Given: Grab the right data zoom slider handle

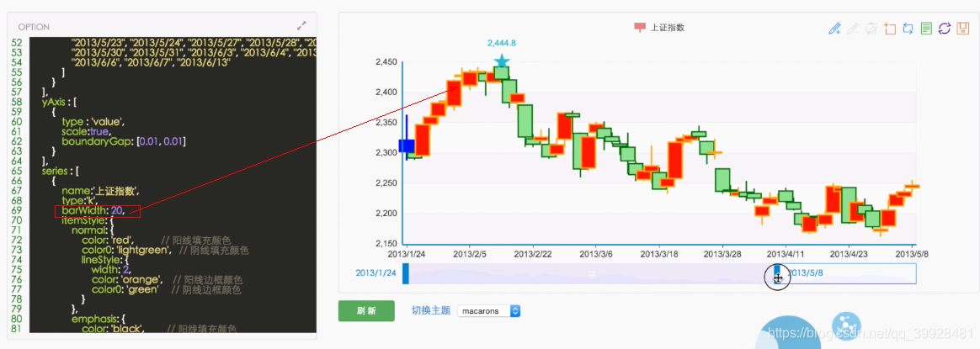Looking at the screenshot, I should pyautogui.click(x=777, y=274).
